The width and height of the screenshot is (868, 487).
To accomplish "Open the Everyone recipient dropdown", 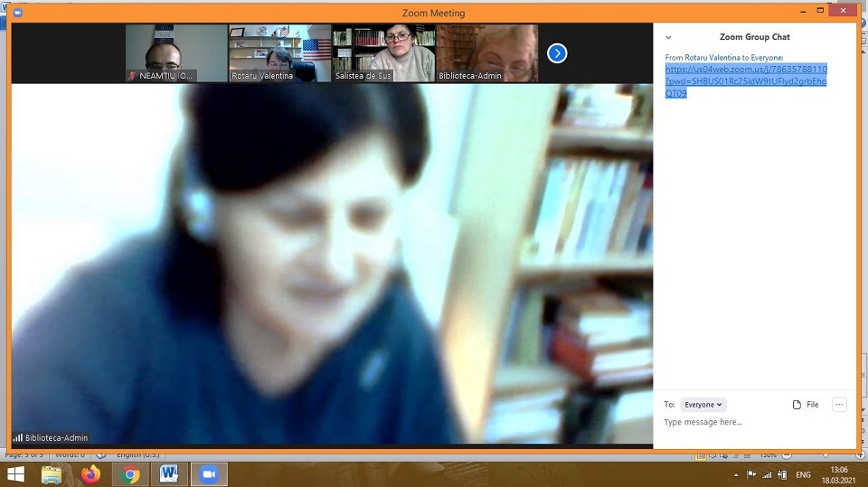I will tap(703, 405).
